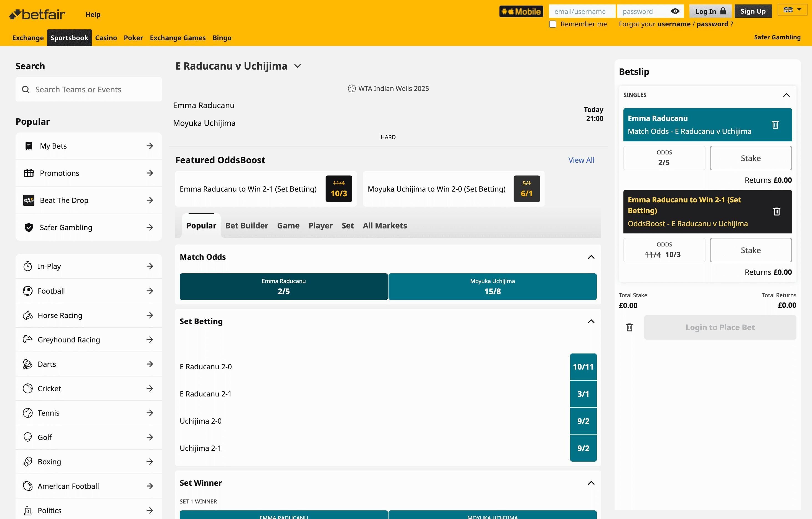The width and height of the screenshot is (812, 519).
Task: Click the Greyhound Racing icon
Action: (28, 340)
